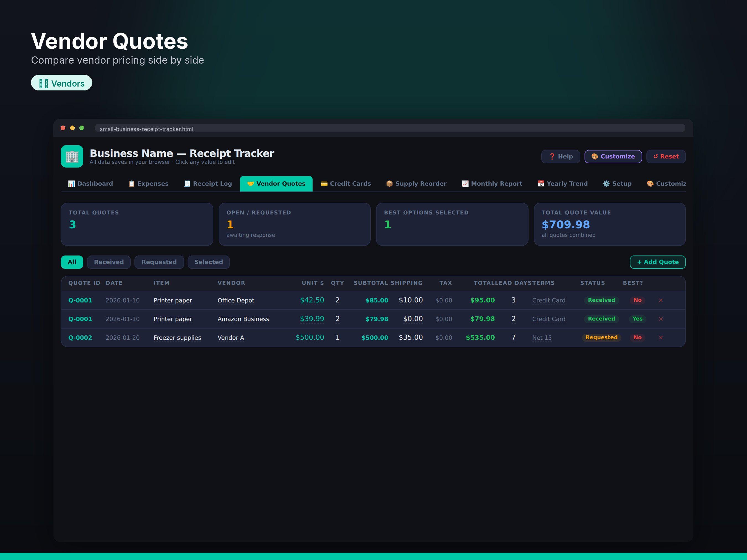Click the browser address bar
Screen dimensions: 747x560
coord(390,128)
